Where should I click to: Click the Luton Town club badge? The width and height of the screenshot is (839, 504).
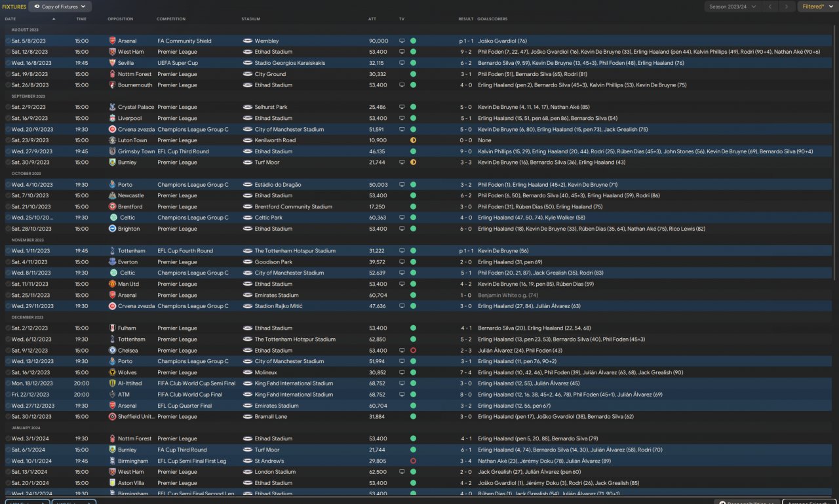pyautogui.click(x=113, y=140)
